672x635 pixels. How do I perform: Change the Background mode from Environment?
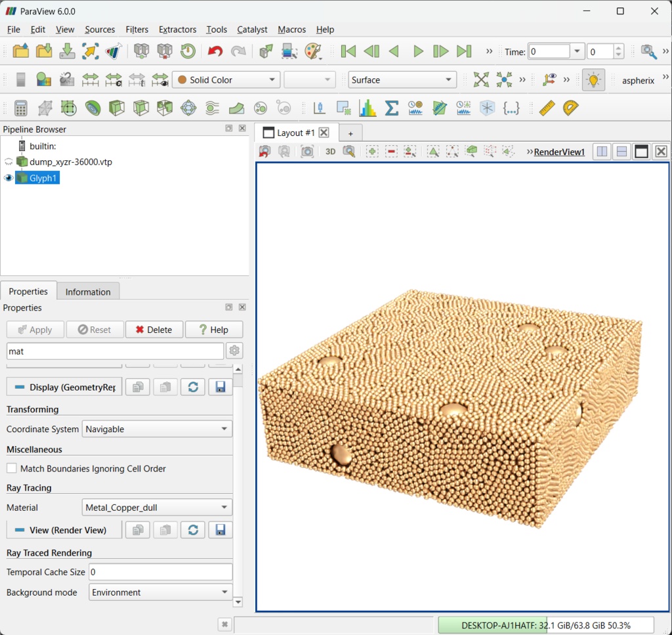point(159,592)
